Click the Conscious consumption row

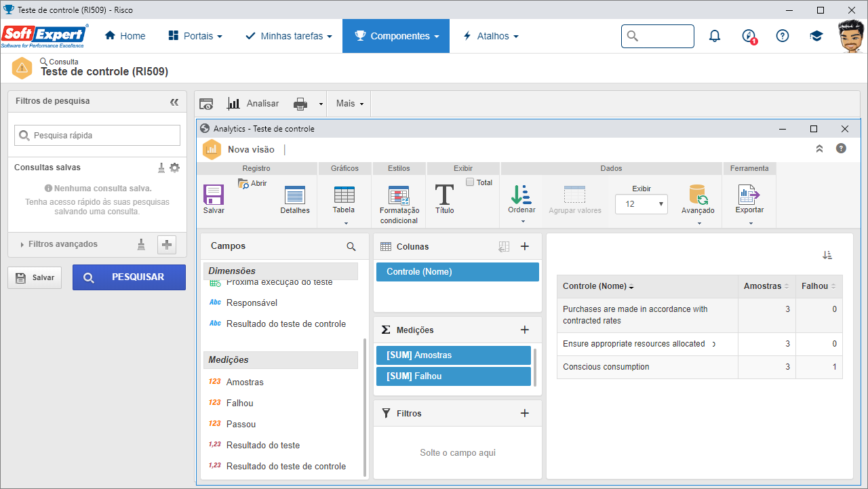(700, 367)
